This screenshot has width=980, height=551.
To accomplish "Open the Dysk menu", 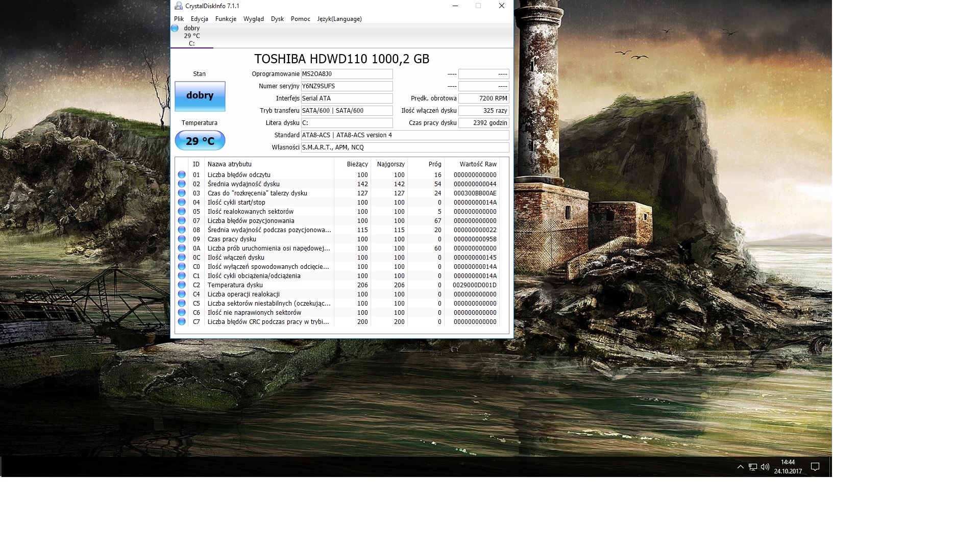I will (277, 19).
